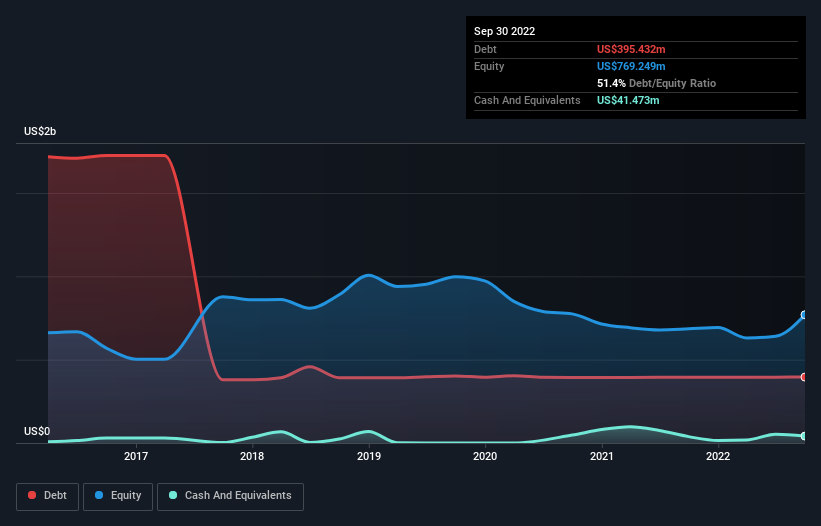The height and width of the screenshot is (526, 821).
Task: Toggle the Debt legend button
Action: point(48,496)
